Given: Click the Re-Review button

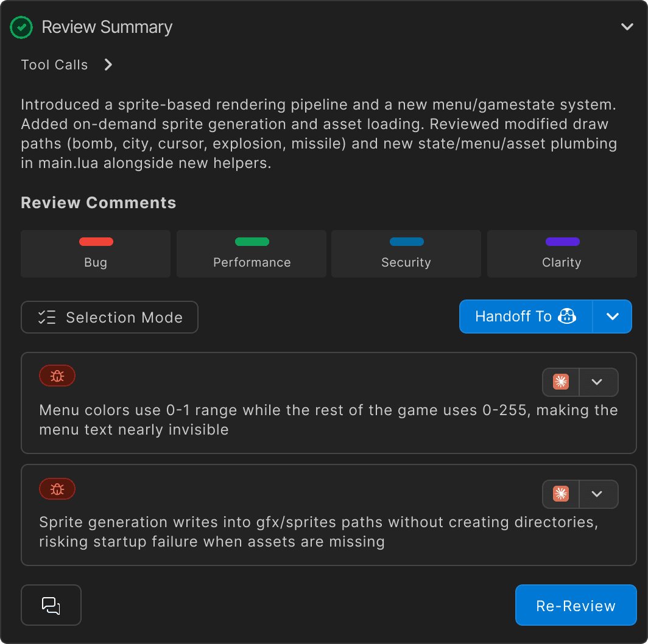Looking at the screenshot, I should click(x=576, y=605).
